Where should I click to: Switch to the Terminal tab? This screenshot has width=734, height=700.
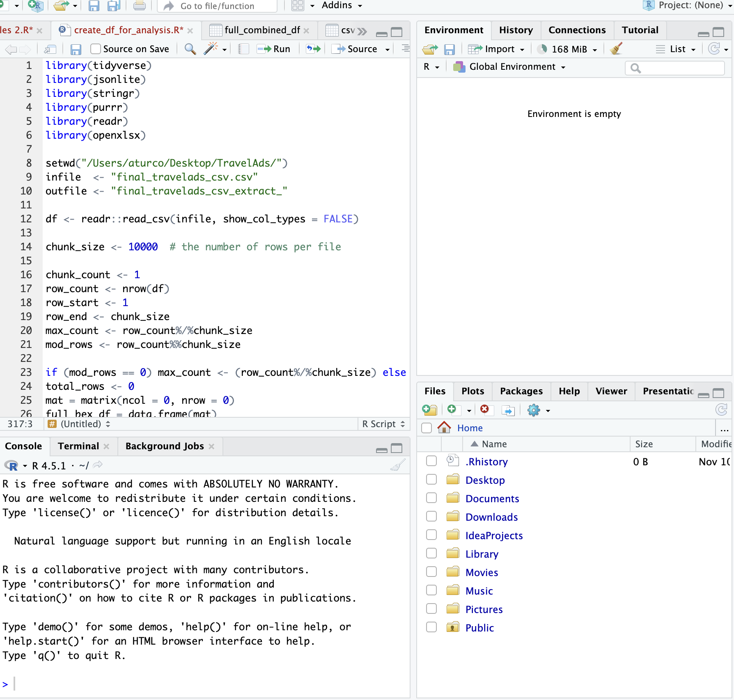pyautogui.click(x=78, y=446)
